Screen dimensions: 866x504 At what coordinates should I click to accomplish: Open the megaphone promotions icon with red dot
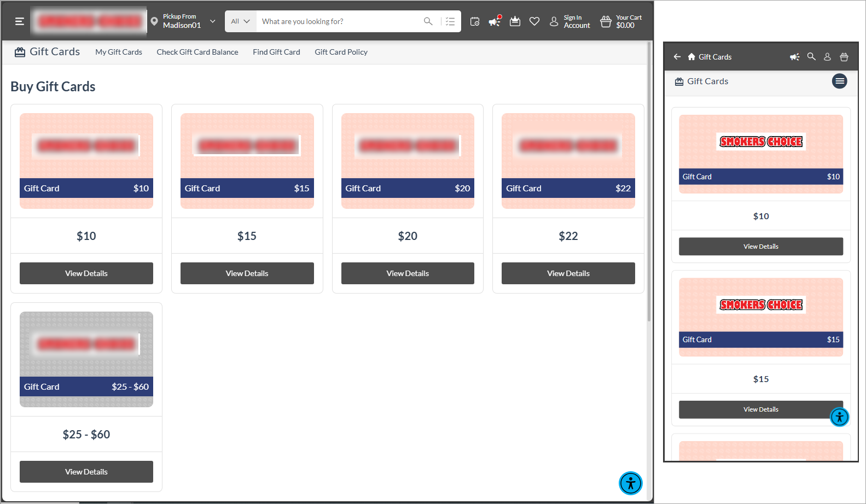click(x=495, y=21)
